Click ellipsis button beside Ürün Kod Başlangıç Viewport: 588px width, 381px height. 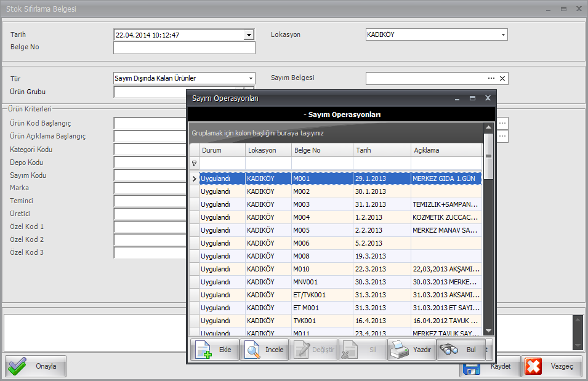[x=502, y=123]
